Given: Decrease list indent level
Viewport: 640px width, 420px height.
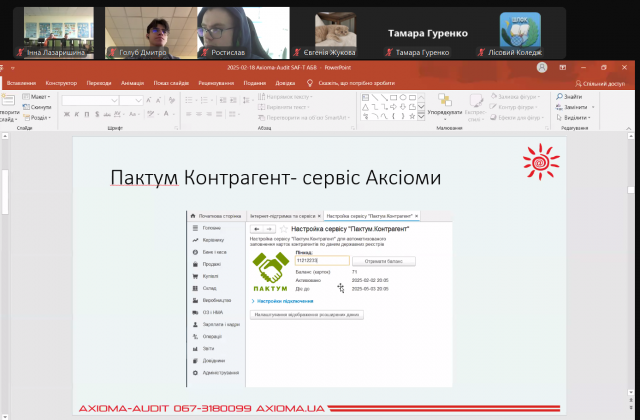Looking at the screenshot, I should (223, 100).
